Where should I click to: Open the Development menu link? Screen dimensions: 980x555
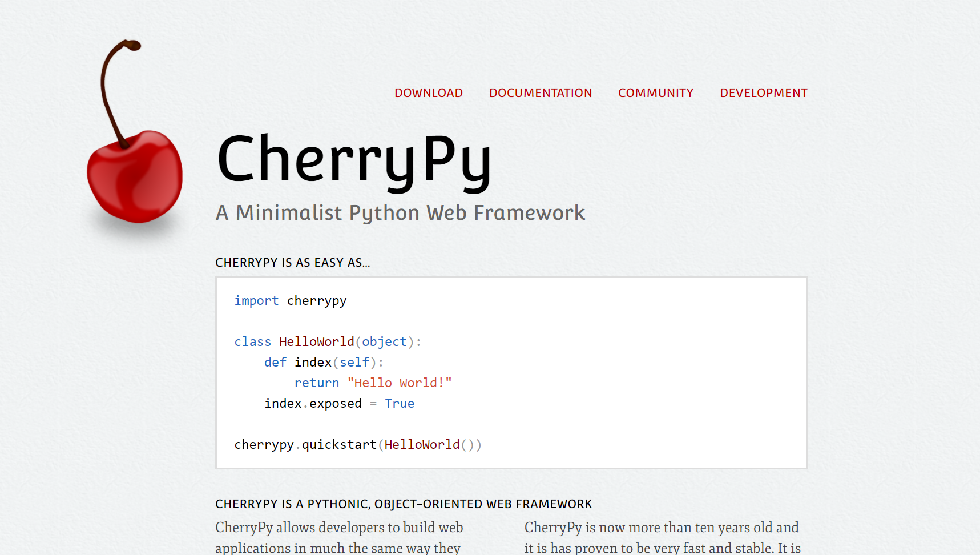pos(764,93)
